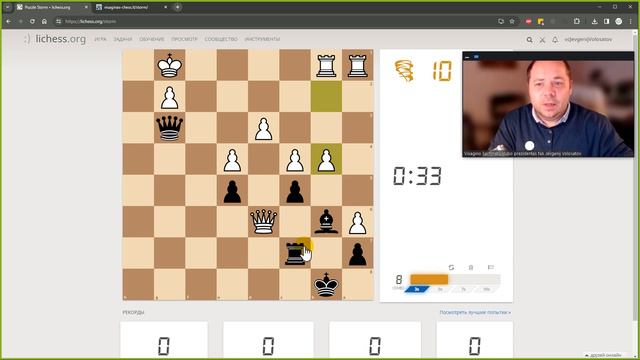
Task: Open the extensions puzzle icon
Action: point(577,21)
